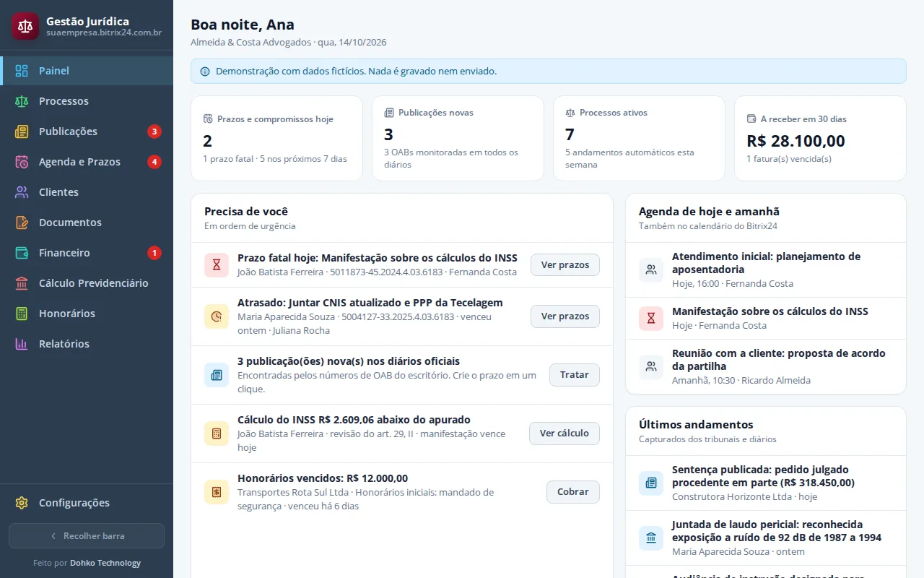924x578 pixels.
Task: Open Reunião com a cliente agenda entry
Action: (766, 367)
